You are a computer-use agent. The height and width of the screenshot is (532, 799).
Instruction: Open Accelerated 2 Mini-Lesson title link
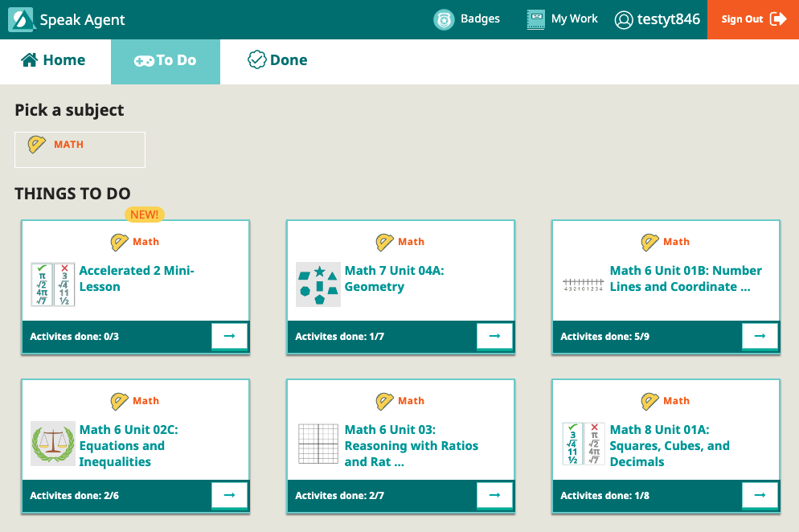137,279
